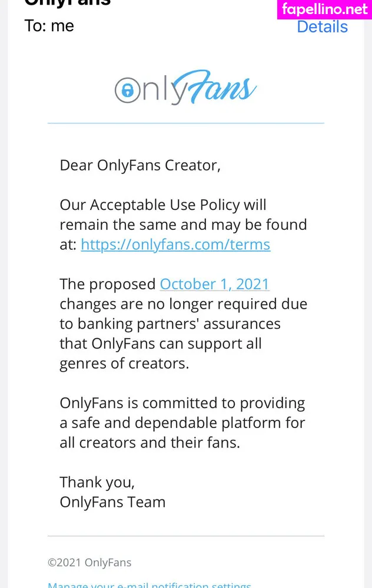Click the gray "nly" letters in the logo

155,92
